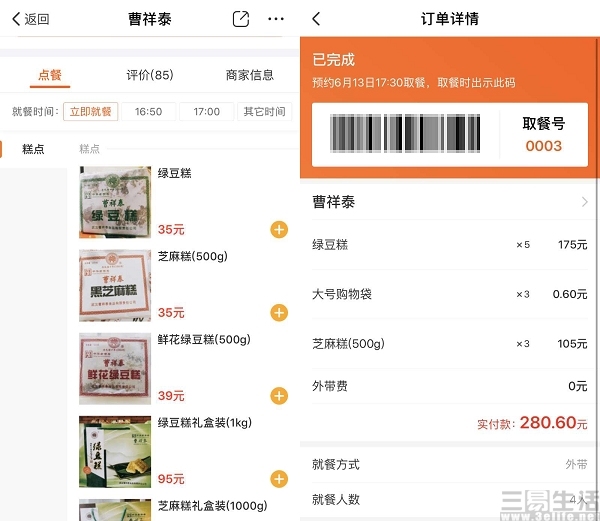
Task: Add 绿豆糕 35元 to cart
Action: [279, 230]
